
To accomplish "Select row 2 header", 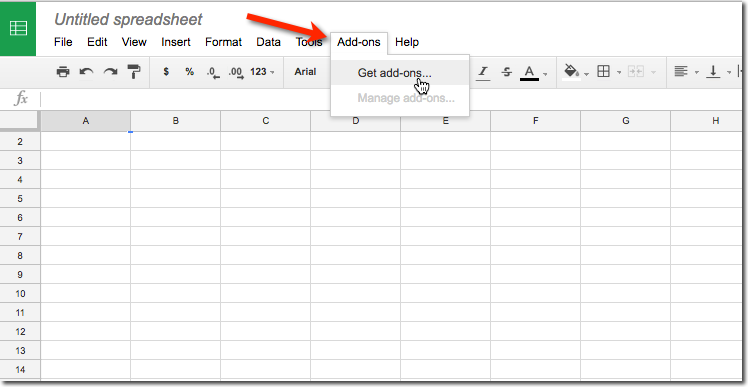I will (x=20, y=142).
